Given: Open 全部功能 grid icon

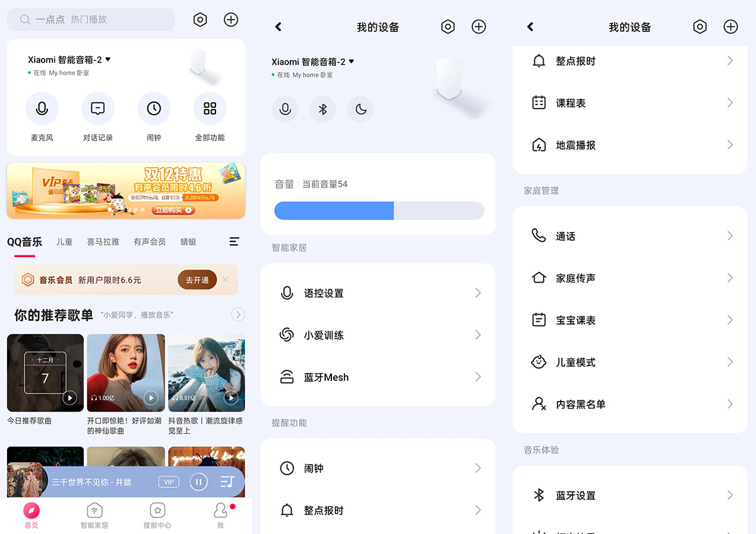Looking at the screenshot, I should (x=210, y=108).
